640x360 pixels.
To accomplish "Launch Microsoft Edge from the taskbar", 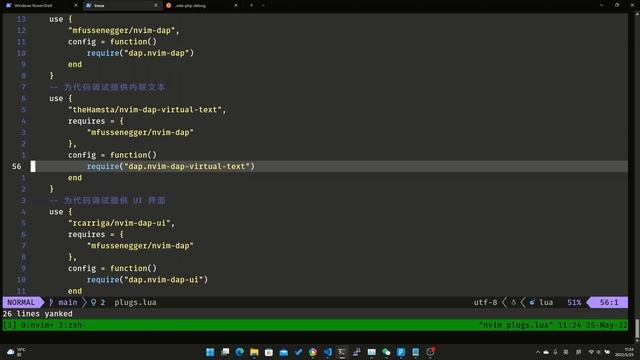I will coord(240,352).
